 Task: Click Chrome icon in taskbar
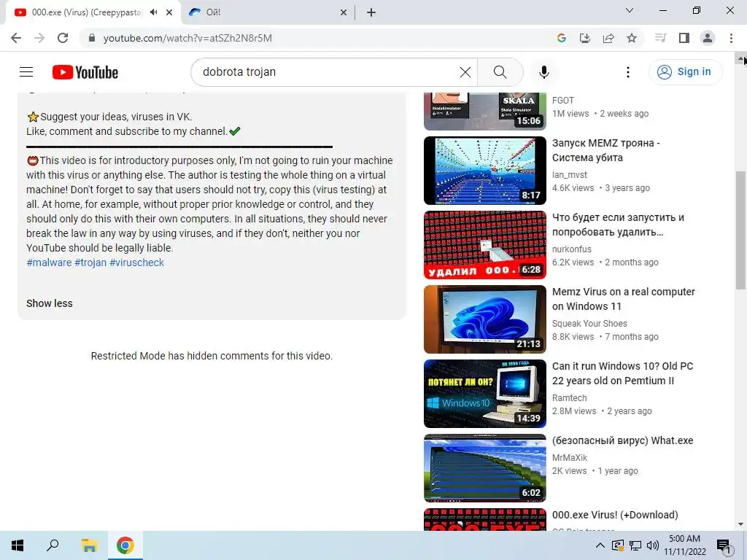pos(125,545)
